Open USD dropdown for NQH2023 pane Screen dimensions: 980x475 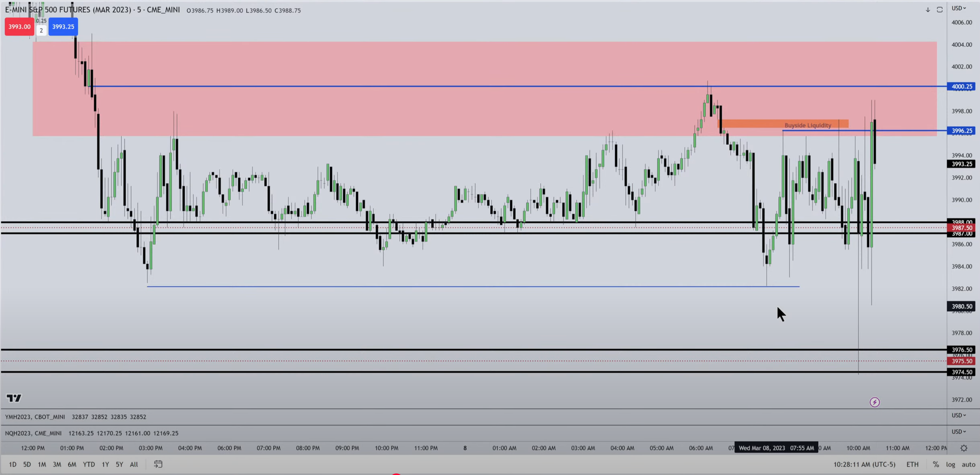click(959, 432)
